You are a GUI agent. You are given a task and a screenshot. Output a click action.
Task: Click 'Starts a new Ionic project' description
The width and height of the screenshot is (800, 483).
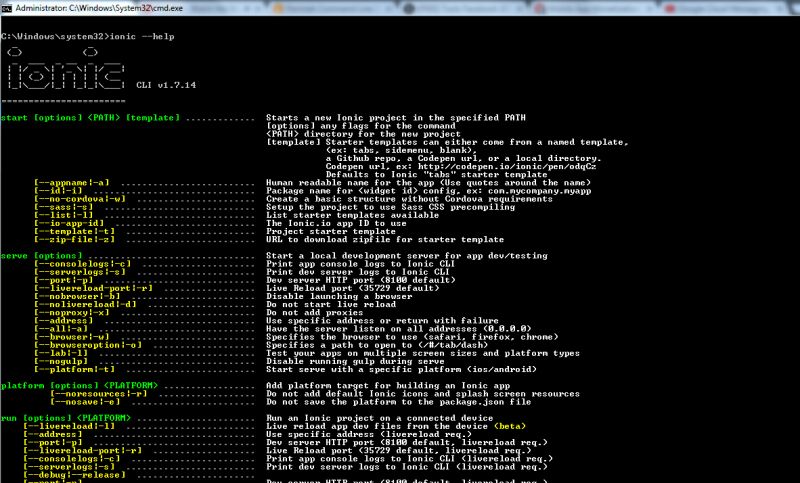(x=396, y=118)
